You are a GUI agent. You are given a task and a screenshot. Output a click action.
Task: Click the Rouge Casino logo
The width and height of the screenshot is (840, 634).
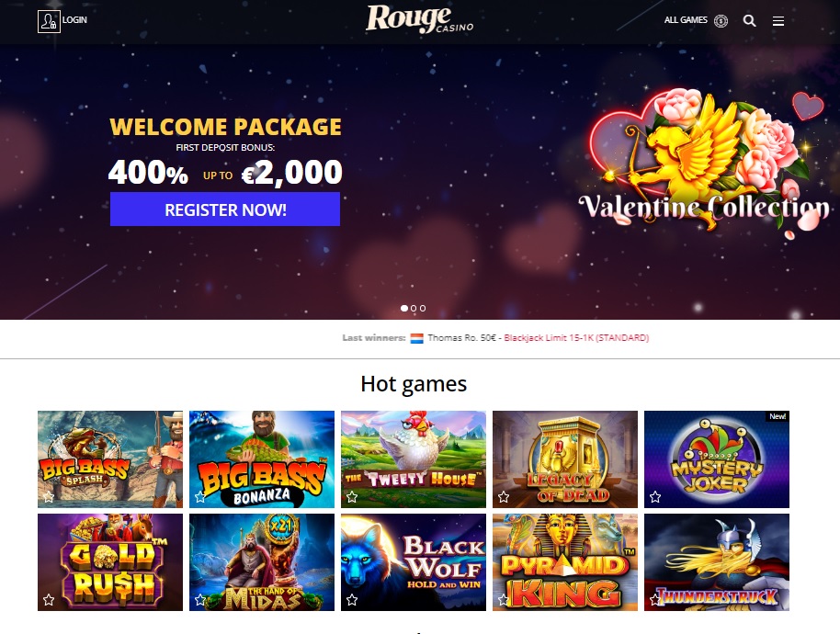click(419, 20)
